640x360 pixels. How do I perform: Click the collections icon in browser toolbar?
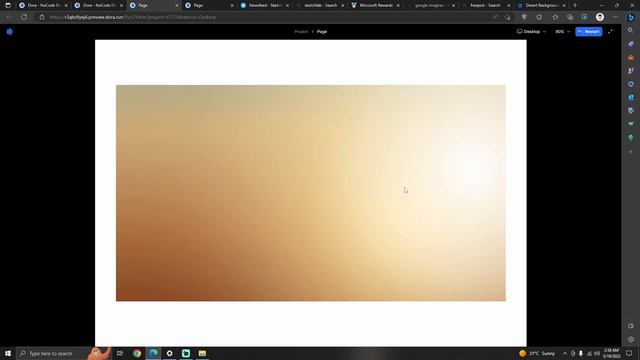click(x=570, y=17)
